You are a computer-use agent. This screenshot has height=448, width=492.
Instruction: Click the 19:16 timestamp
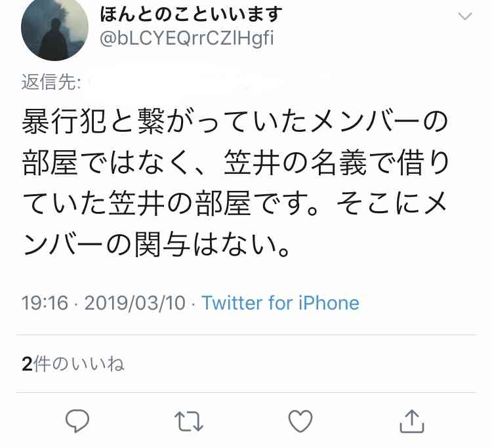point(45,304)
